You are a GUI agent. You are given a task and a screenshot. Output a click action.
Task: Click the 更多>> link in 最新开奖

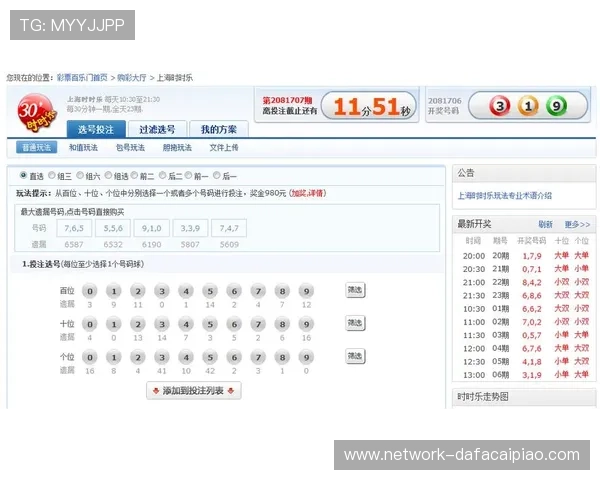(577, 224)
